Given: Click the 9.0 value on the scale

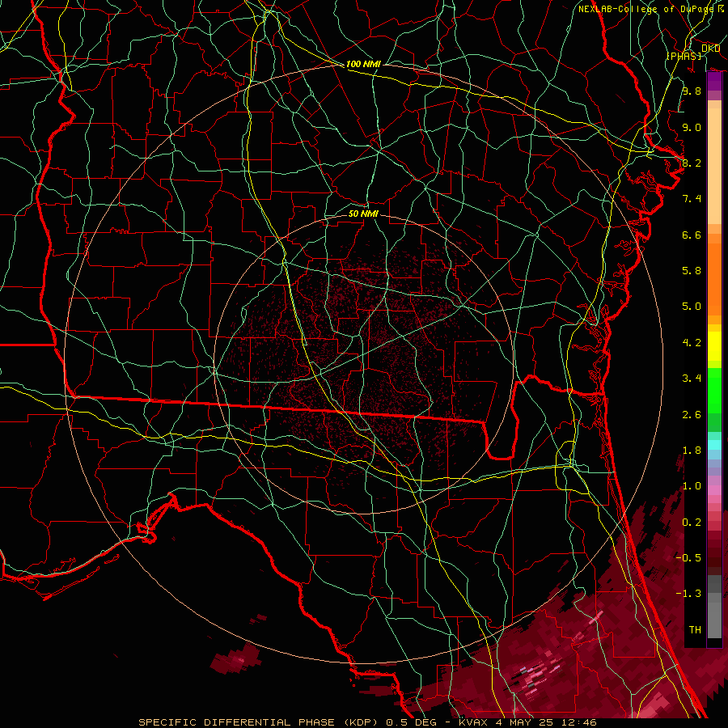Looking at the screenshot, I should click(x=692, y=127).
